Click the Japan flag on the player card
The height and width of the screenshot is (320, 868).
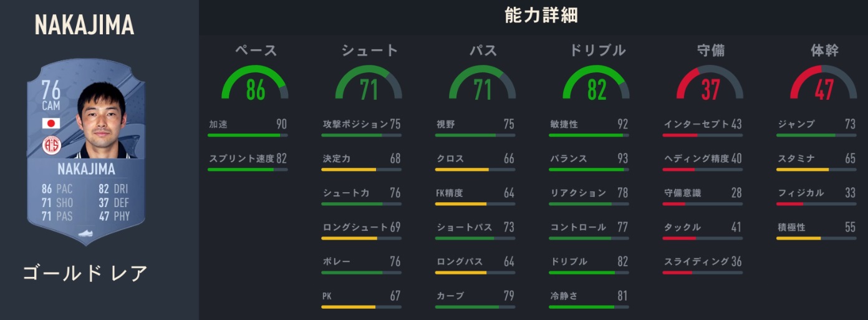coord(51,124)
